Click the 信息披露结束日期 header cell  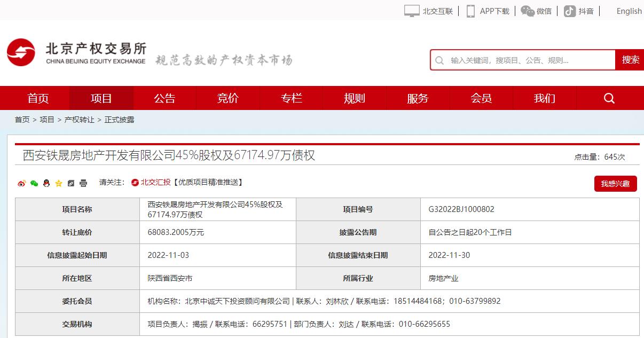pos(358,255)
